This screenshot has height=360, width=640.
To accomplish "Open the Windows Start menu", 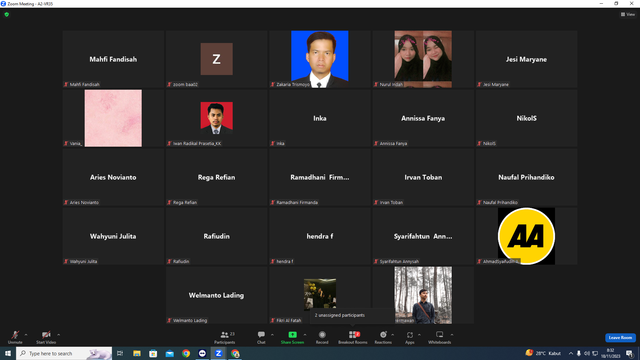I will pyautogui.click(x=8, y=353).
